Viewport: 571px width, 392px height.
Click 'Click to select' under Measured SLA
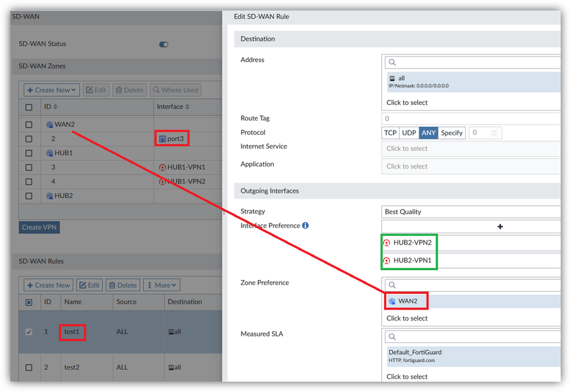(407, 377)
